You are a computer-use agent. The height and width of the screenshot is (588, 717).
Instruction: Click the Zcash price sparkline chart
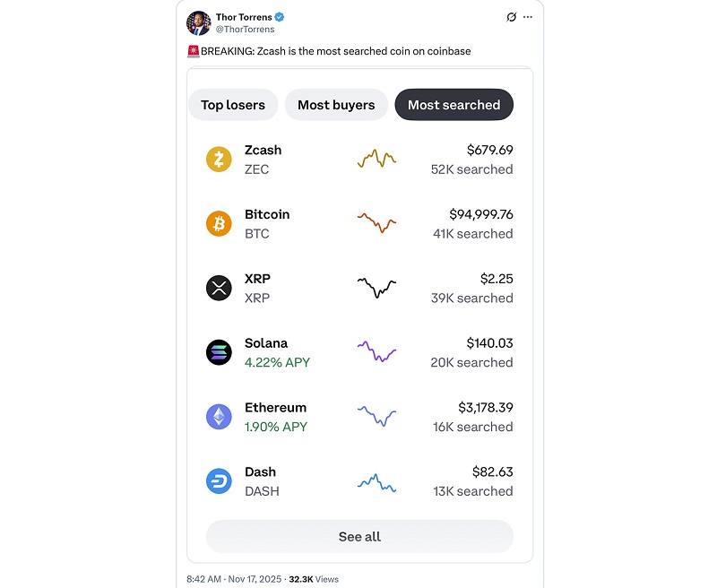(376, 160)
